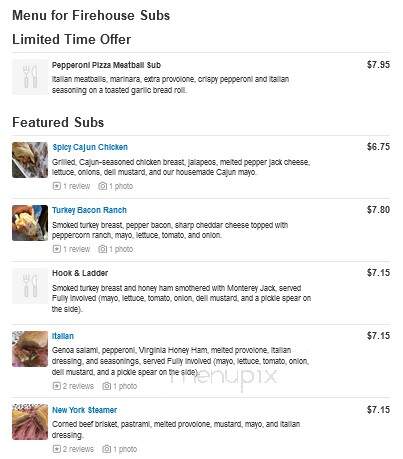Viewport: 403px width, 459px height.
Task: Click the camera icon under Turkey Bacon Ranch
Action: pyautogui.click(x=102, y=249)
